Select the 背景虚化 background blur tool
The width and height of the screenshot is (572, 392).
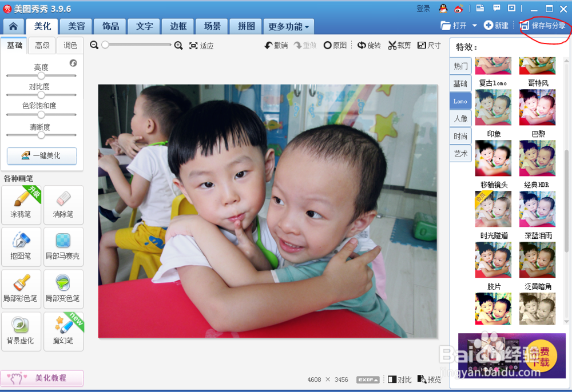click(21, 331)
